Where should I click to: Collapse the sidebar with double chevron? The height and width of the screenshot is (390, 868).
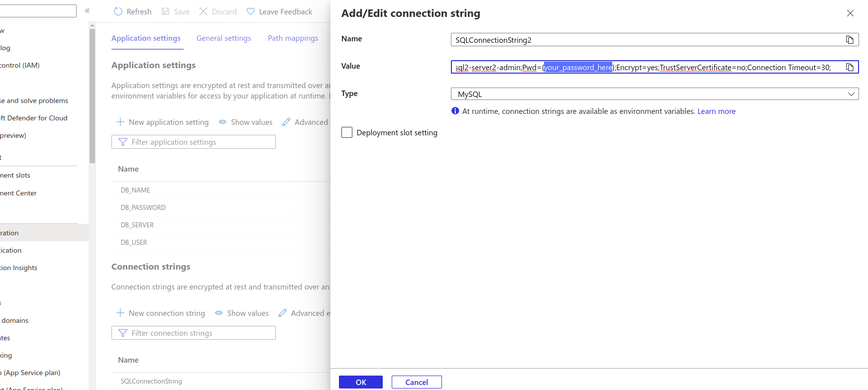pyautogui.click(x=87, y=10)
